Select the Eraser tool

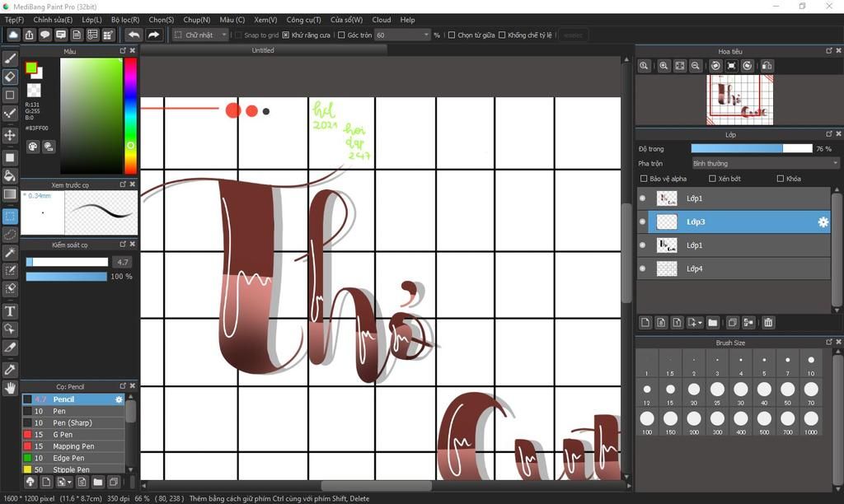(x=10, y=77)
